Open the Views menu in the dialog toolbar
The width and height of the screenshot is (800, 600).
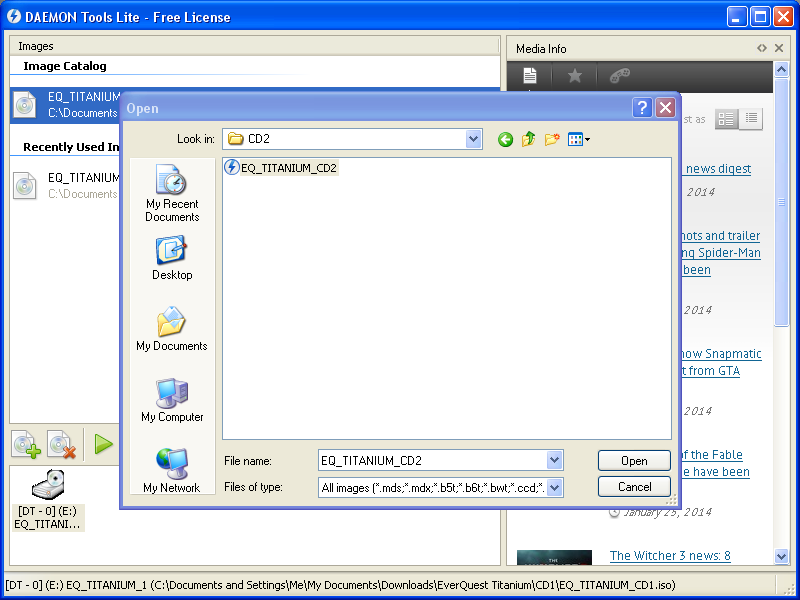pyautogui.click(x=578, y=139)
